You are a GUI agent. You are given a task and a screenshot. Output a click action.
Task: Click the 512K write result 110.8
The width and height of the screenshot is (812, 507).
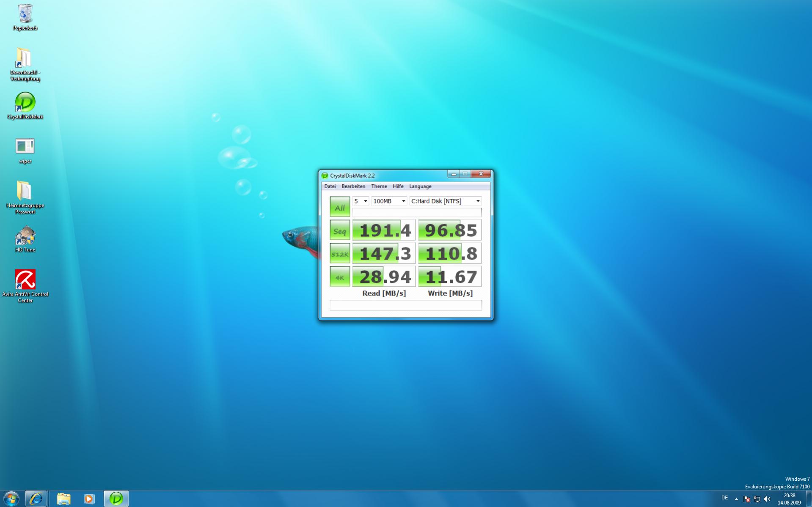(450, 254)
